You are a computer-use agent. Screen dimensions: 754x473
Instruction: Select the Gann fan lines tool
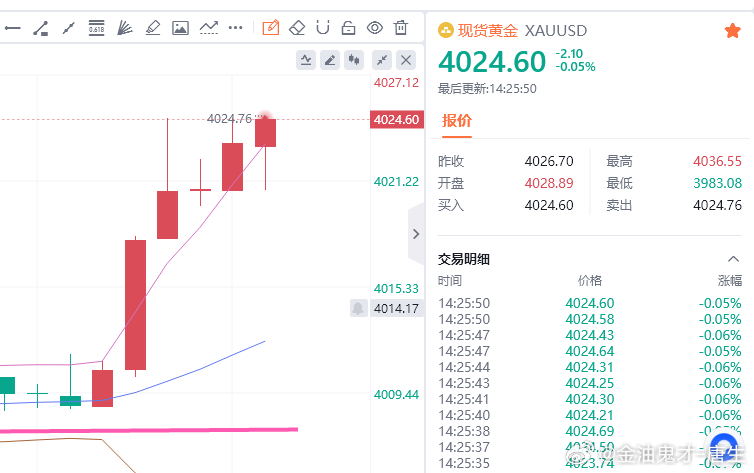click(x=125, y=28)
